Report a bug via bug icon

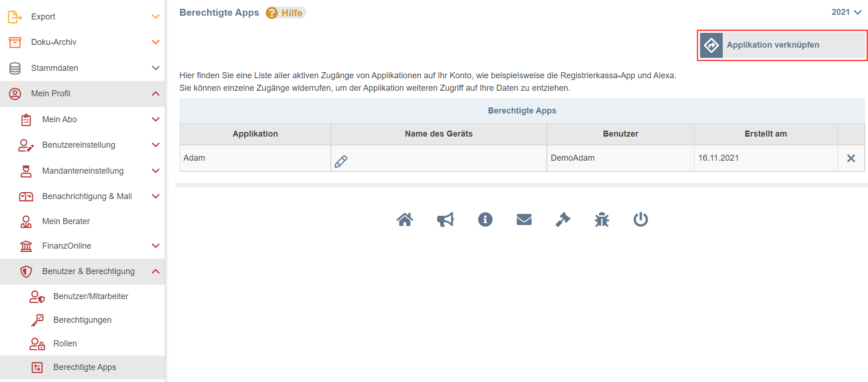pyautogui.click(x=602, y=219)
